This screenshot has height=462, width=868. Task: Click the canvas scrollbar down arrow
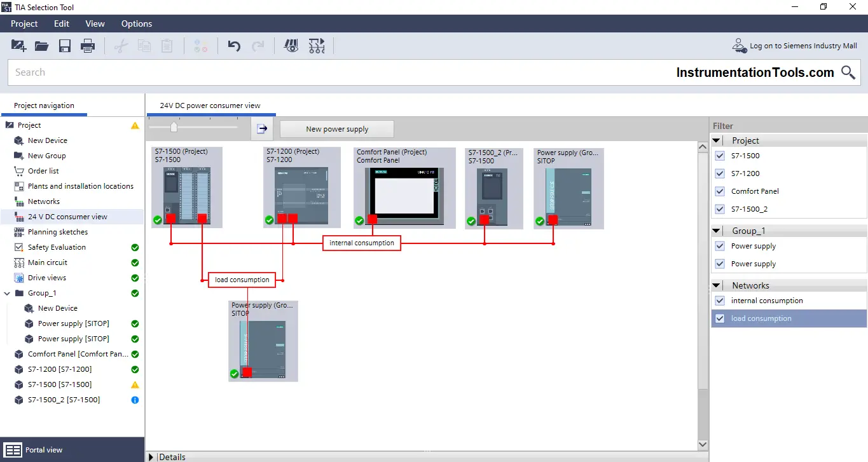pyautogui.click(x=703, y=445)
